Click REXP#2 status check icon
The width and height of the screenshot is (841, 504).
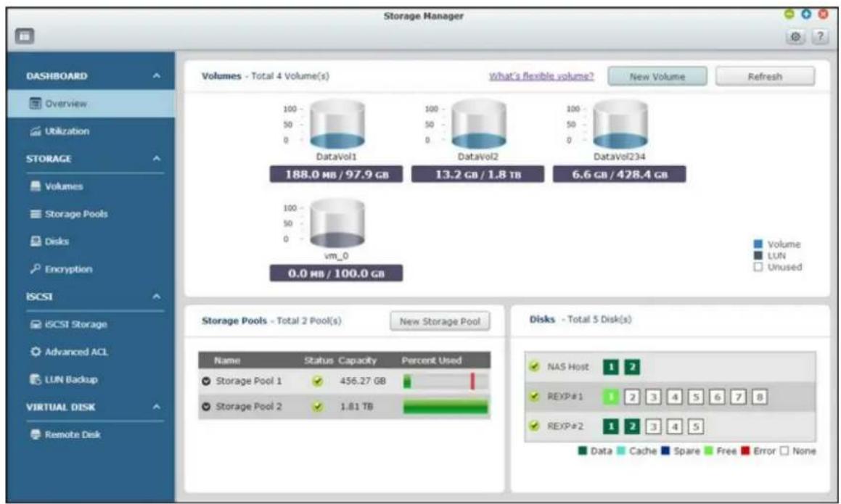click(534, 426)
